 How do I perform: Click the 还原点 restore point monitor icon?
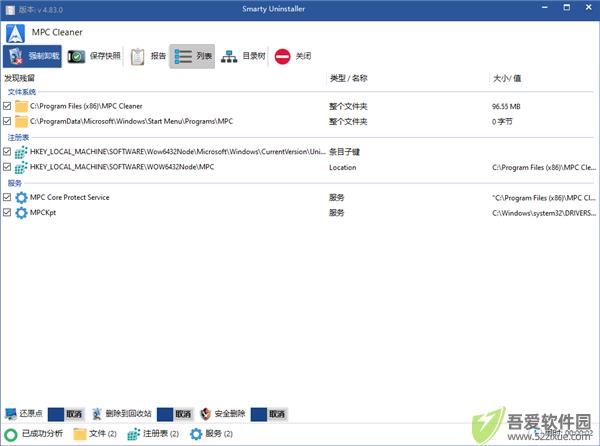click(11, 414)
